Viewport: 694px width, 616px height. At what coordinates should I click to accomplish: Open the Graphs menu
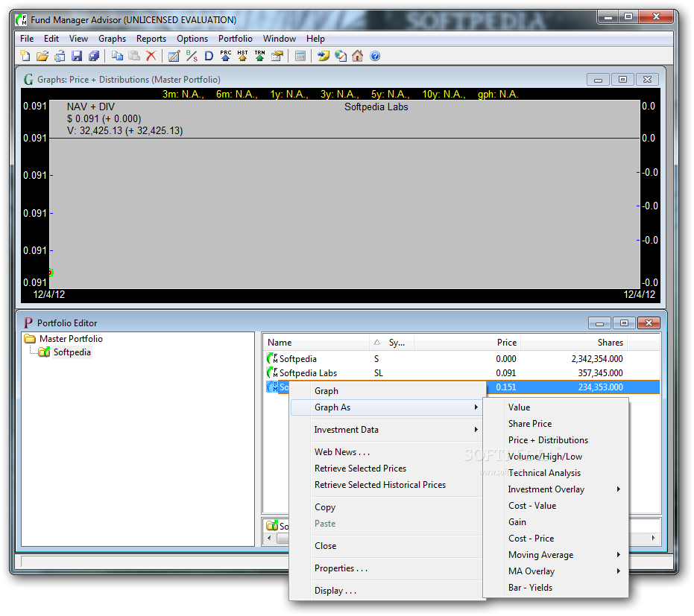tap(112, 39)
